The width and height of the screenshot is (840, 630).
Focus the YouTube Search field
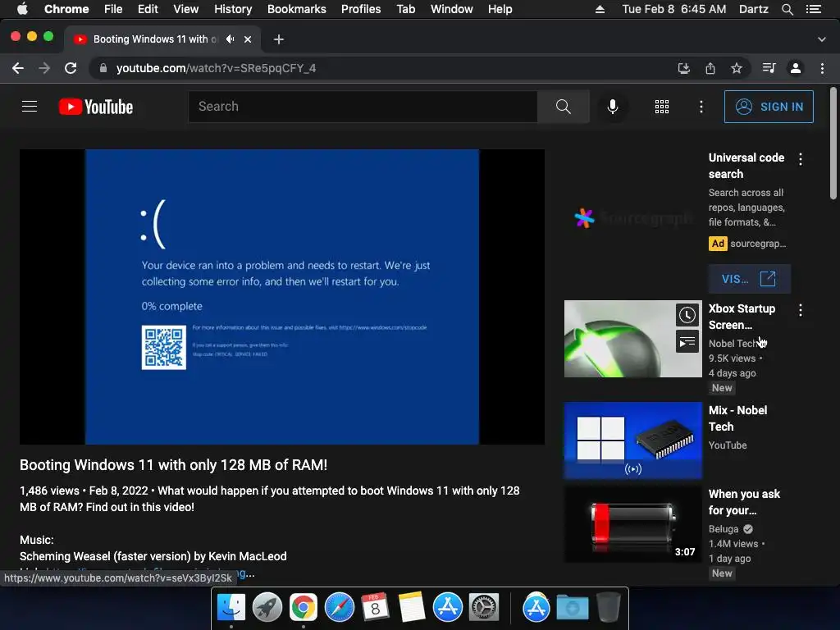pyautogui.click(x=363, y=107)
